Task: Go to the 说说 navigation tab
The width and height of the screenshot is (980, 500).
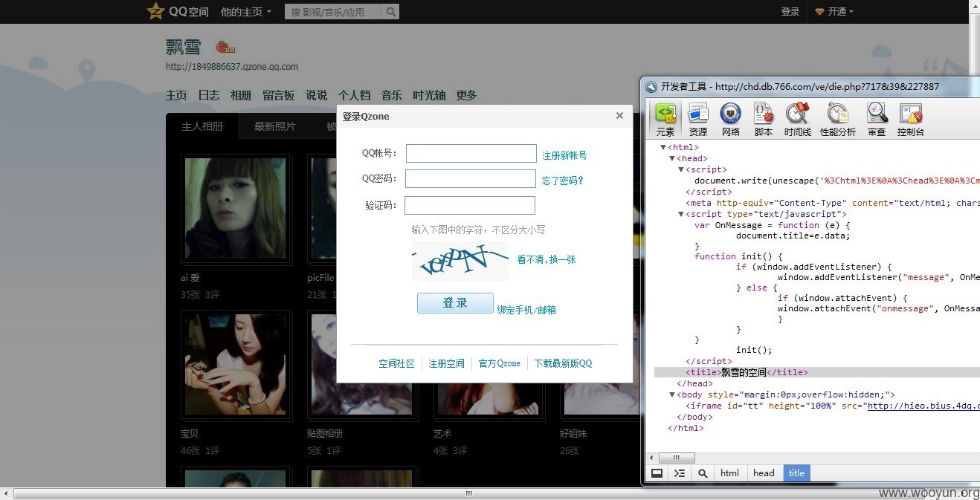Action: [316, 95]
